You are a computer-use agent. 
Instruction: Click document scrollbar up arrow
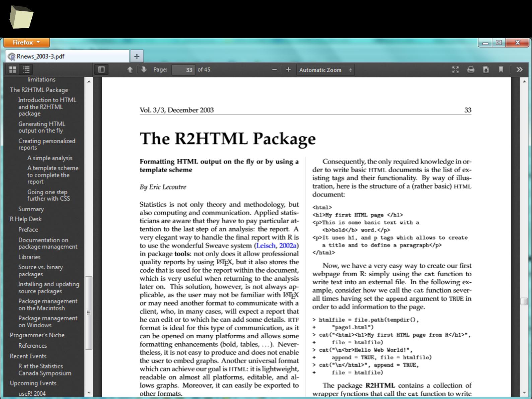[x=524, y=81]
